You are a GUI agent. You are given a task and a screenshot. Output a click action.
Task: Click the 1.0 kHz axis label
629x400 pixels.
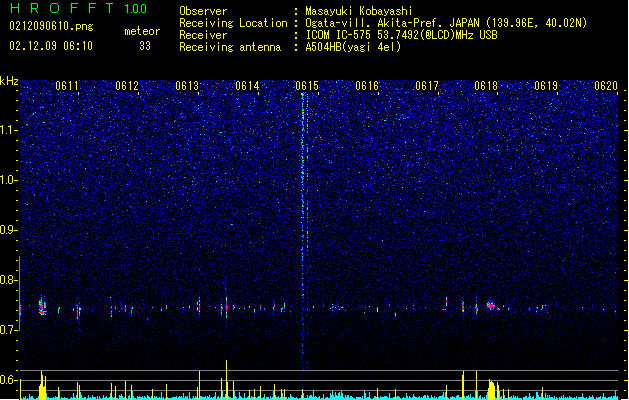(x=8, y=180)
